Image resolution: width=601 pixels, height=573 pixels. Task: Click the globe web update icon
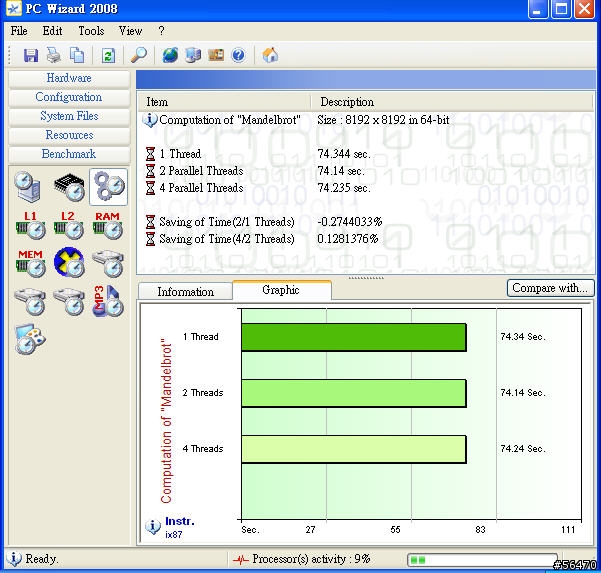point(170,55)
